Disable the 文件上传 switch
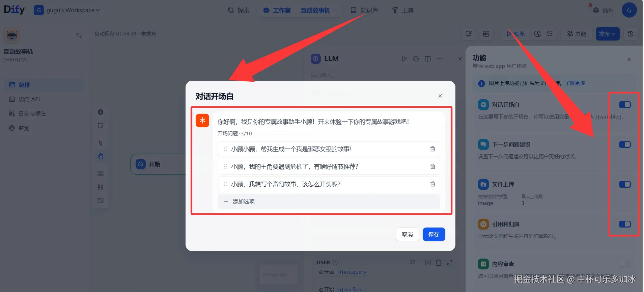644x292 pixels. point(625,184)
